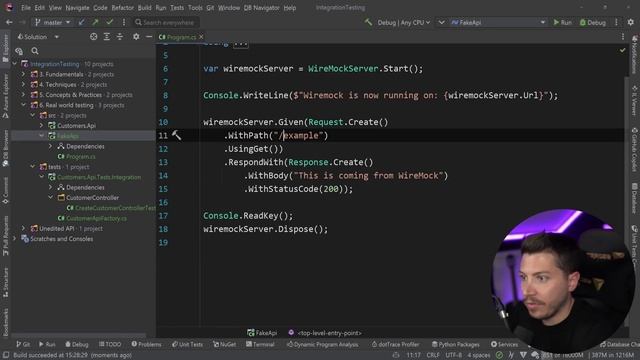Click the top-level-entry-point breadcrumb
Image resolution: width=640 pixels, height=360 pixels.
(325, 333)
